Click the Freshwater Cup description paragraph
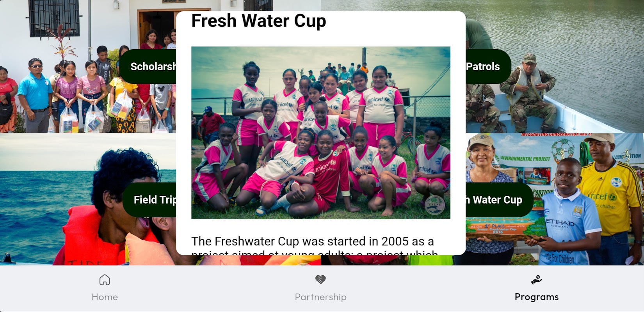 click(x=314, y=245)
